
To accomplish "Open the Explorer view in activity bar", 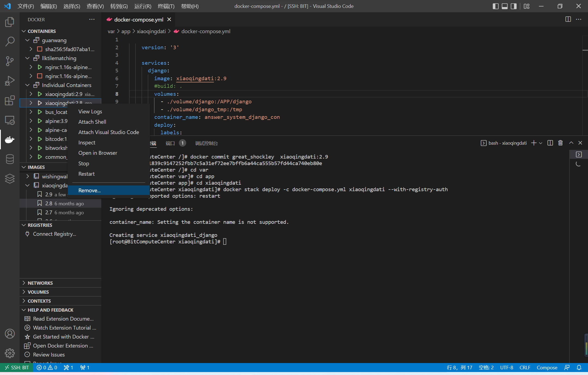I will [x=10, y=22].
